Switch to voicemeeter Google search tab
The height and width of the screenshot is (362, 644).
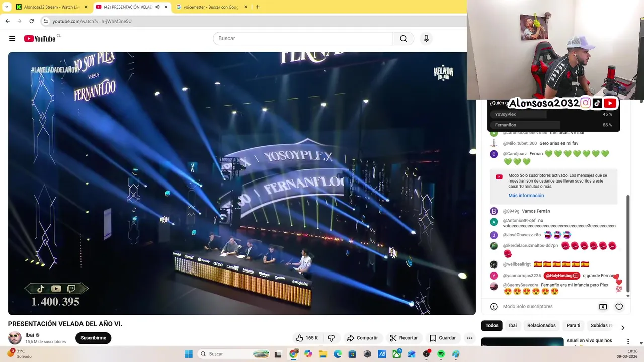coord(211,7)
